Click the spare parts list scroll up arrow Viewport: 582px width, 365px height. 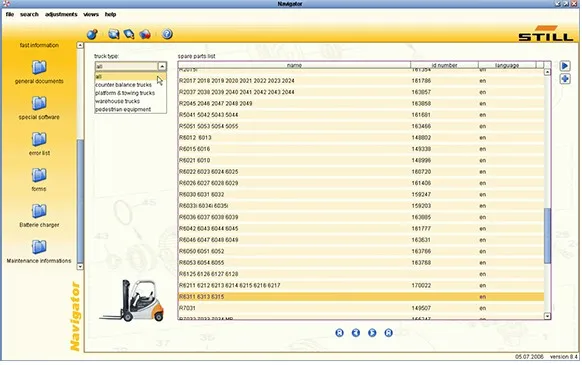point(547,72)
